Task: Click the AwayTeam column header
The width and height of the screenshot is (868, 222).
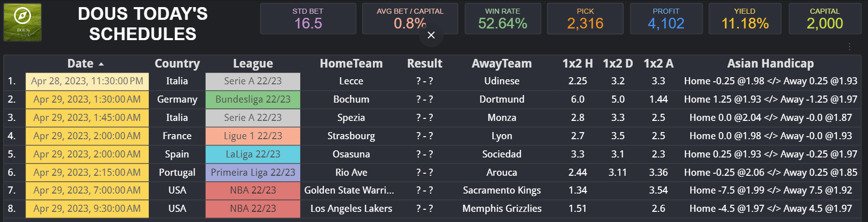Action: click(x=501, y=64)
